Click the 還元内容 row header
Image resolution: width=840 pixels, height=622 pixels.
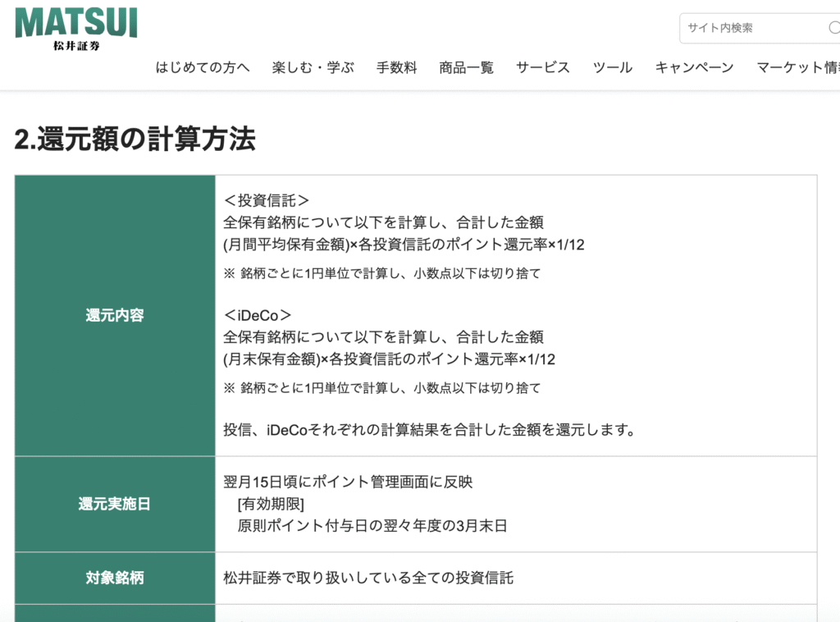115,315
